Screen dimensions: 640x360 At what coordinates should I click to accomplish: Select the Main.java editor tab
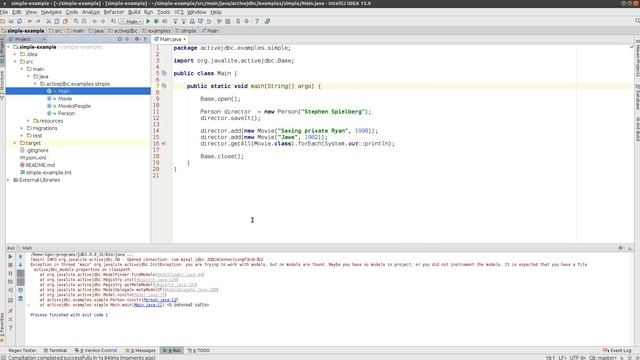170,39
